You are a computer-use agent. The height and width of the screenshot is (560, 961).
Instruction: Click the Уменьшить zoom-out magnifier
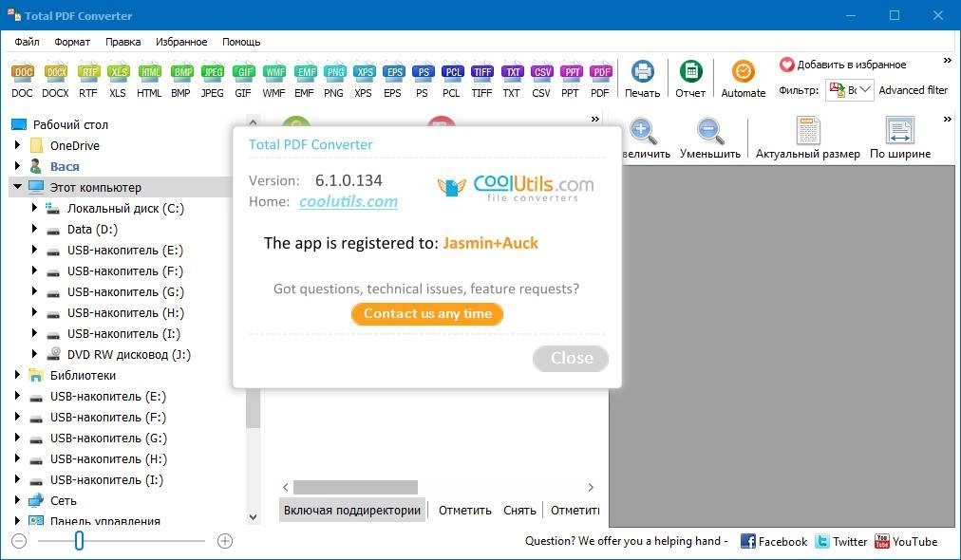click(709, 140)
